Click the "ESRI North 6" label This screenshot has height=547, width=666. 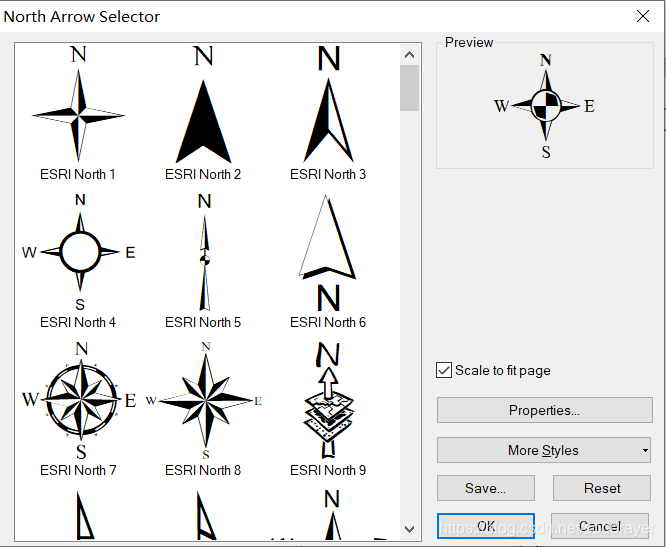click(x=328, y=322)
